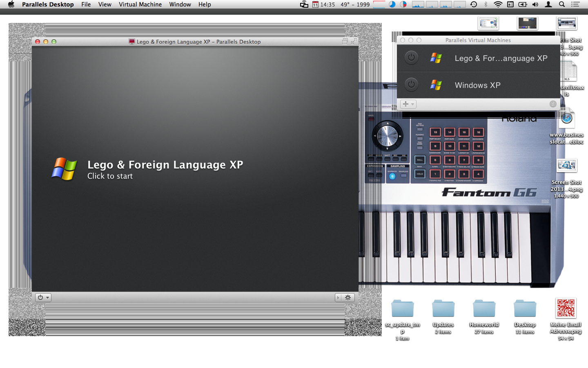Click the Windows logo beside Windows XP in the list

436,85
